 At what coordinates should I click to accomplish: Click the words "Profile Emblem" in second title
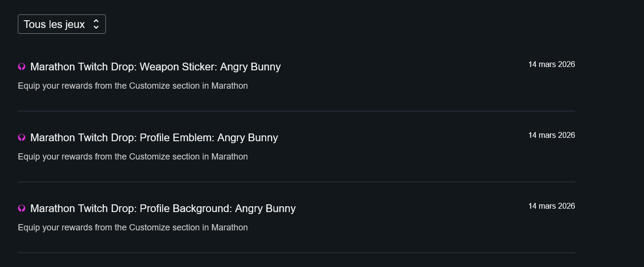point(176,138)
